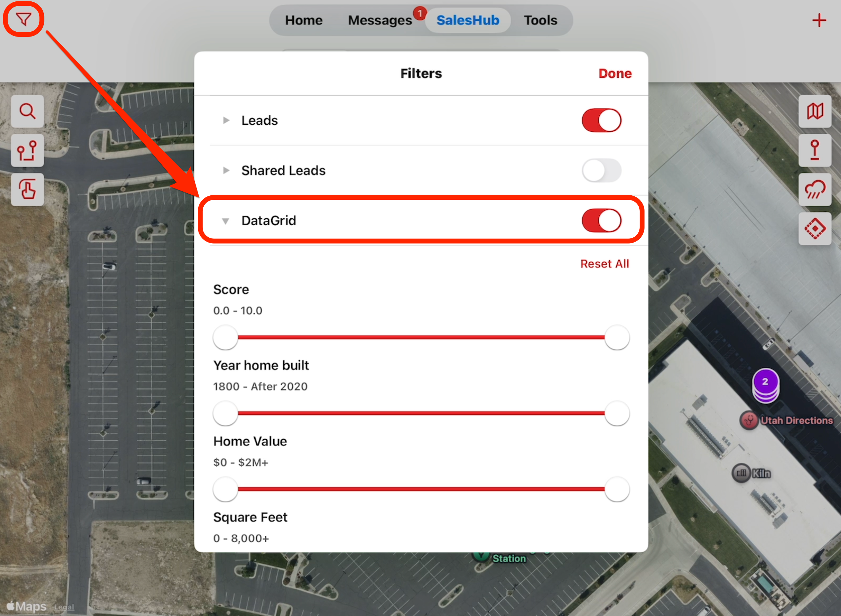
Task: Click the Reset All link
Action: [605, 264]
